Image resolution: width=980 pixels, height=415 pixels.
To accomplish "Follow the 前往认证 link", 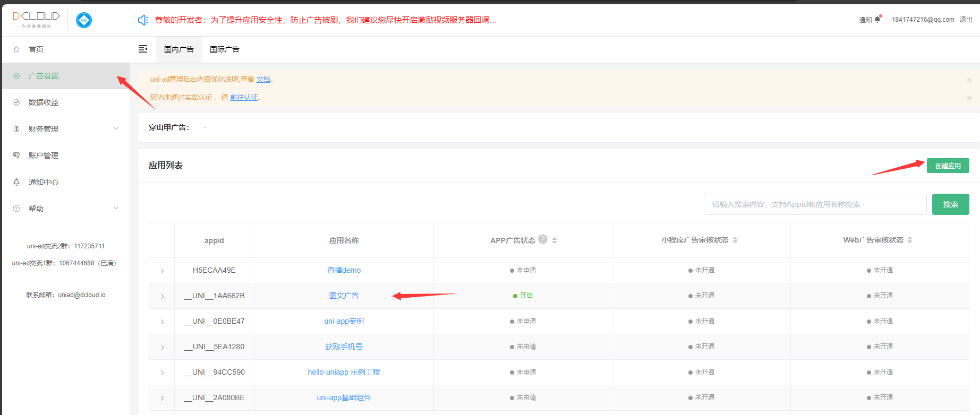I will (244, 97).
